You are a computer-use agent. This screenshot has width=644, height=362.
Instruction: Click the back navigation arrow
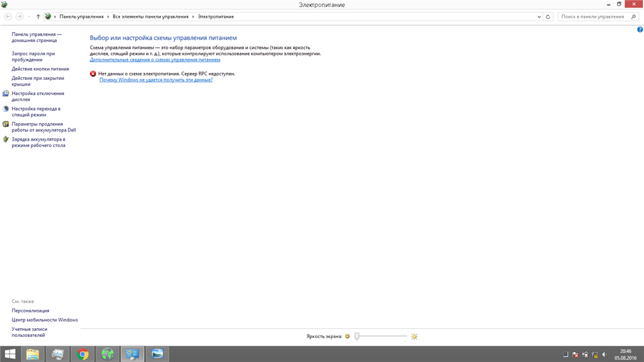(8, 17)
